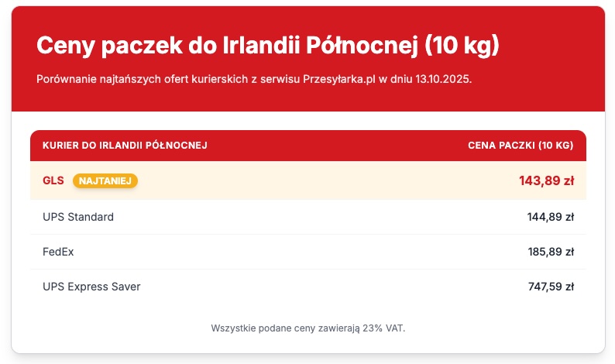
Task: Click the Przesyłarka.pl name in the subtitle
Action: (x=339, y=80)
